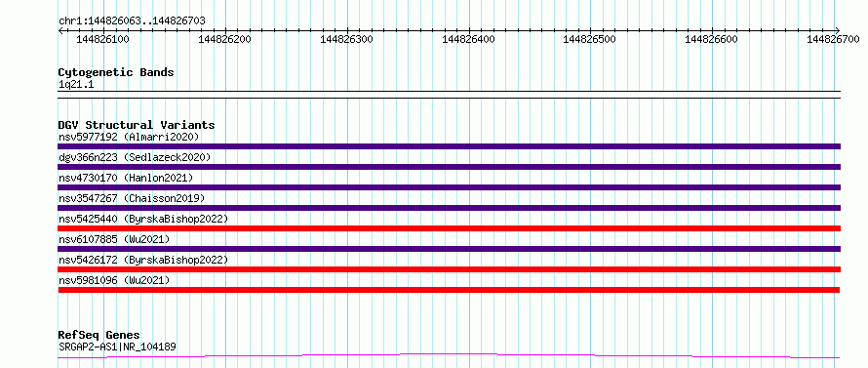Image resolution: width=868 pixels, height=368 pixels.
Task: Click ruler position 144826500
Action: click(589, 39)
